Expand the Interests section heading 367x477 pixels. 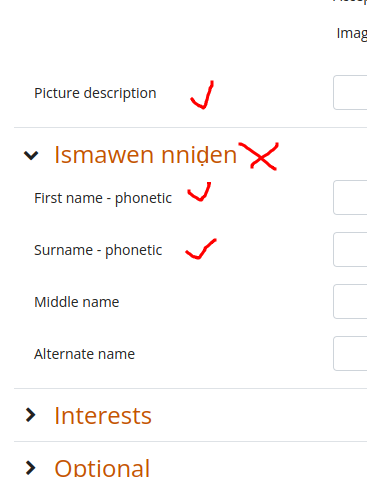click(x=103, y=416)
